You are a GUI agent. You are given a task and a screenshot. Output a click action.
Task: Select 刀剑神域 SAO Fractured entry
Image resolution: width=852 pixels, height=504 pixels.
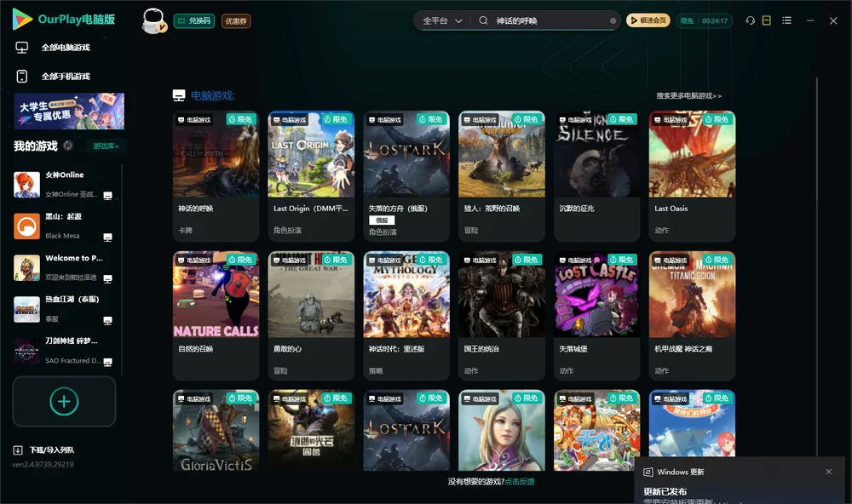(65, 350)
